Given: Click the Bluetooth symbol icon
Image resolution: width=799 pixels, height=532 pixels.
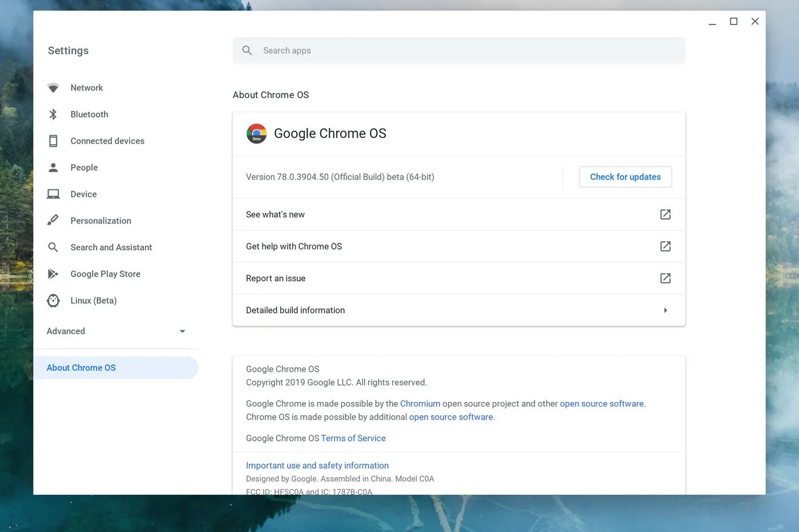Looking at the screenshot, I should tap(53, 115).
